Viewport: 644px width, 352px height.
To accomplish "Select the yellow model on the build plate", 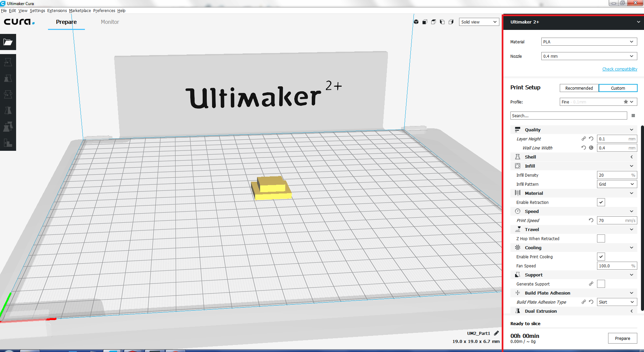I will [271, 188].
